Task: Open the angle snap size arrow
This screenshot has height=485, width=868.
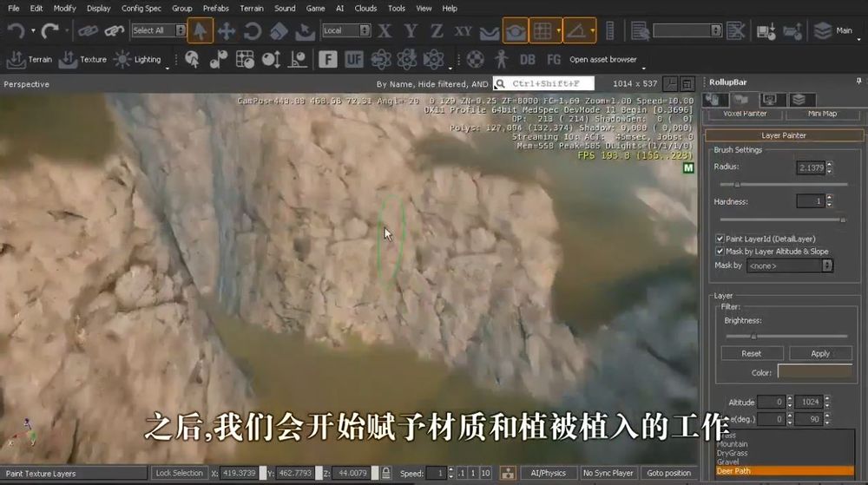Action: click(x=592, y=31)
